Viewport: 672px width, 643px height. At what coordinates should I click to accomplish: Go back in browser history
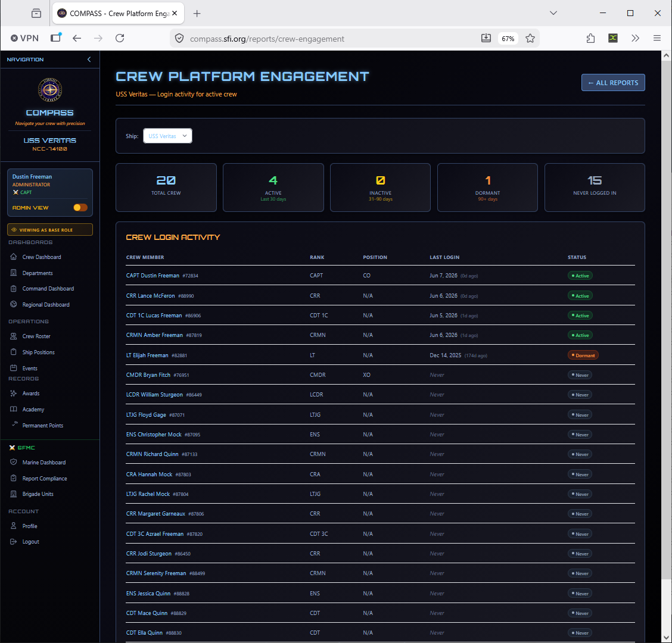point(77,39)
